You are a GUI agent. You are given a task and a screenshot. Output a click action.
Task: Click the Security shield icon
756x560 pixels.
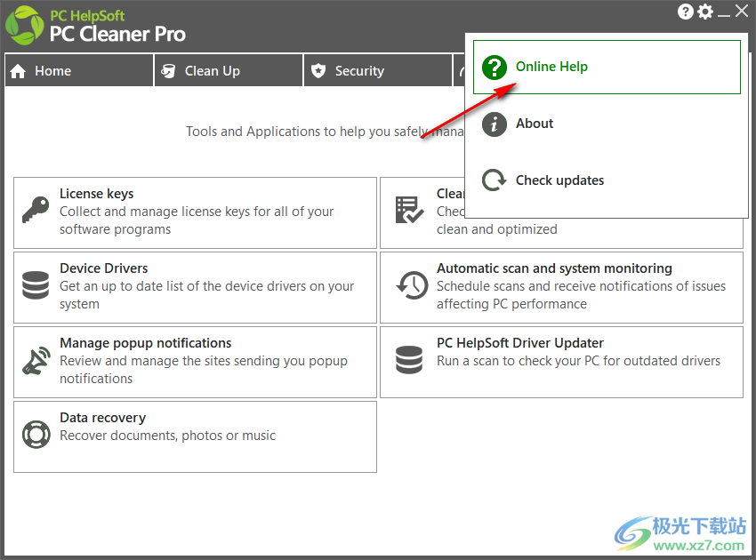318,71
